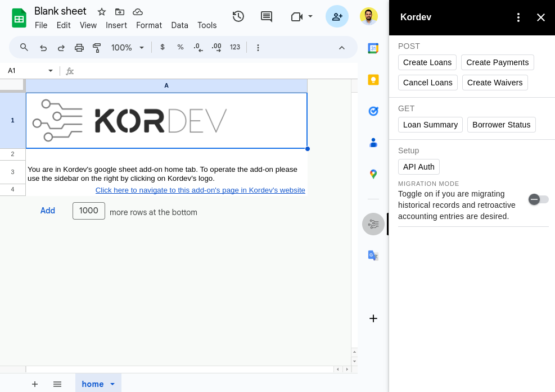
Task: Select row 3 header
Action: coord(13,172)
